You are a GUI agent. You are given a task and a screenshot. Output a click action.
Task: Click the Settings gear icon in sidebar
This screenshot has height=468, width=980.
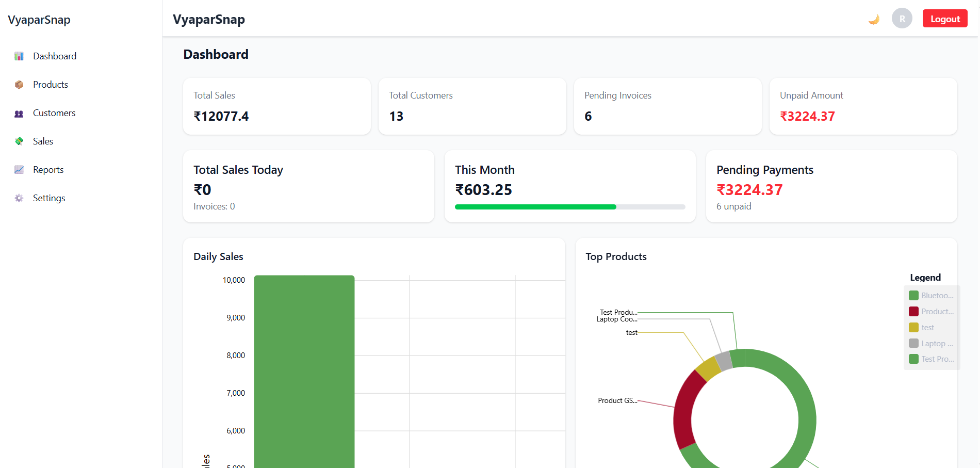19,198
